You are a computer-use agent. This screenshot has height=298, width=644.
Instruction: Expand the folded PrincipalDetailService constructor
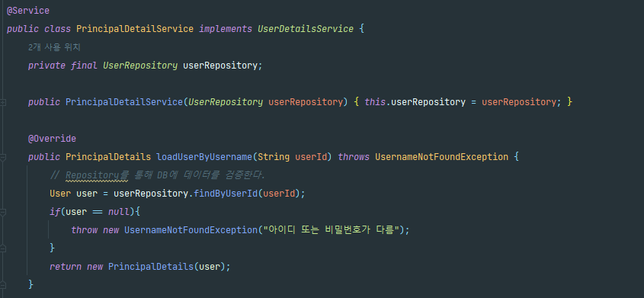tap(3, 102)
